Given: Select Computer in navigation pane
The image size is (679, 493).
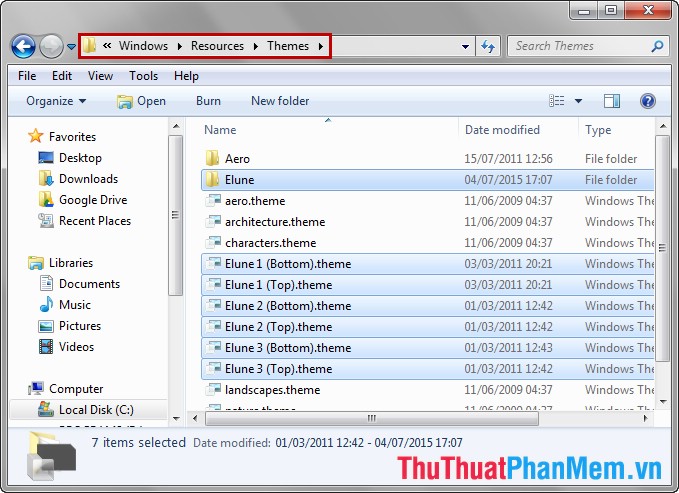Looking at the screenshot, I should pos(65,389).
